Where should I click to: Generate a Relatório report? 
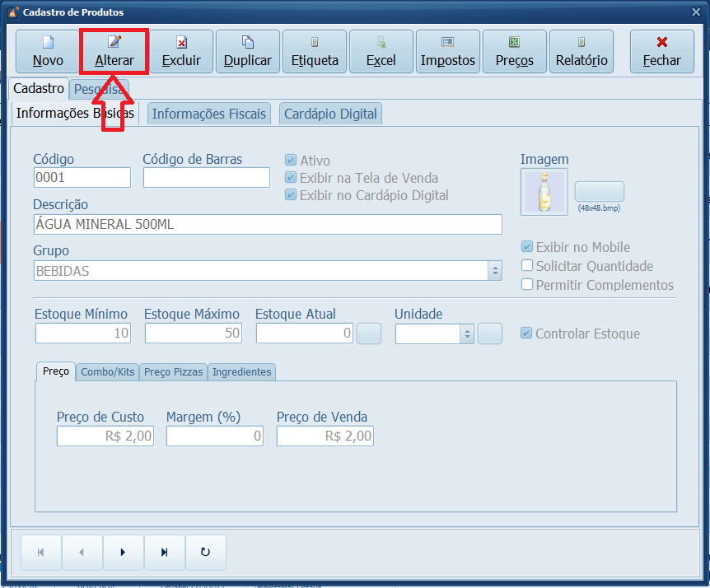(582, 52)
